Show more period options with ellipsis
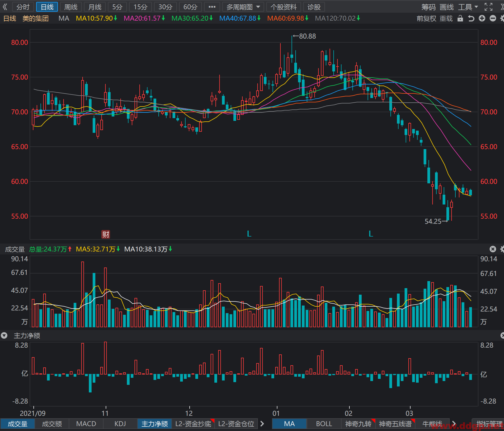This screenshot has height=431, width=504. tap(212, 7)
